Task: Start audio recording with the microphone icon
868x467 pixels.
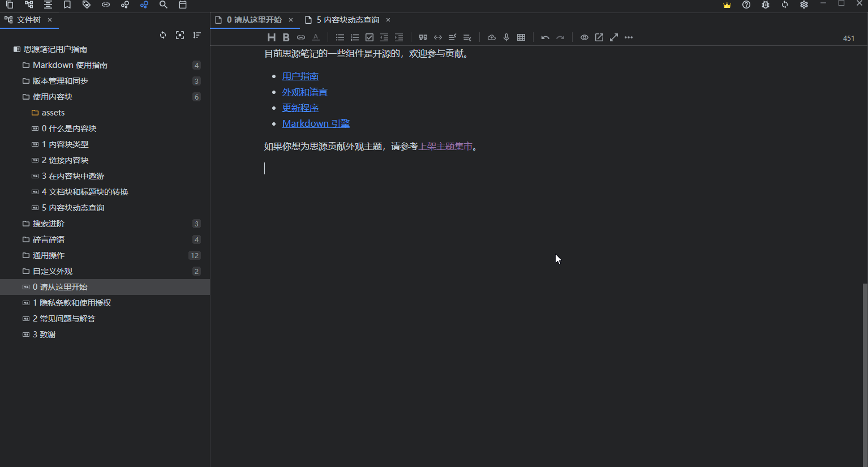Action: [x=506, y=37]
